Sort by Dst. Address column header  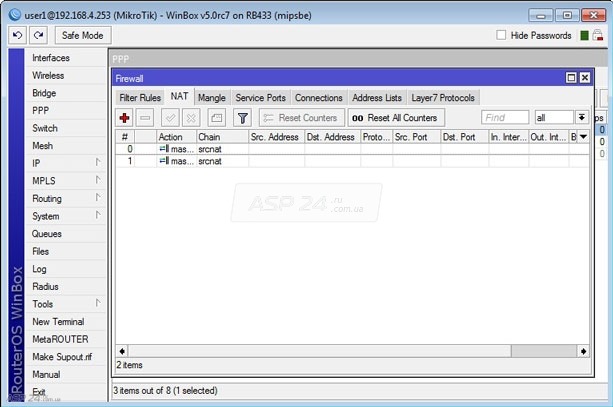332,137
